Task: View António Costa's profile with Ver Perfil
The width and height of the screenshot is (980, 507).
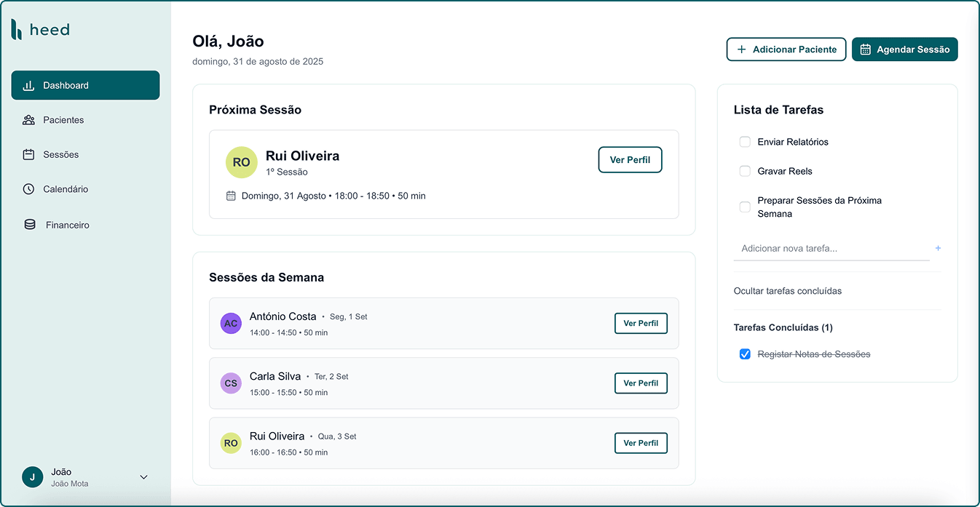Action: coord(641,324)
